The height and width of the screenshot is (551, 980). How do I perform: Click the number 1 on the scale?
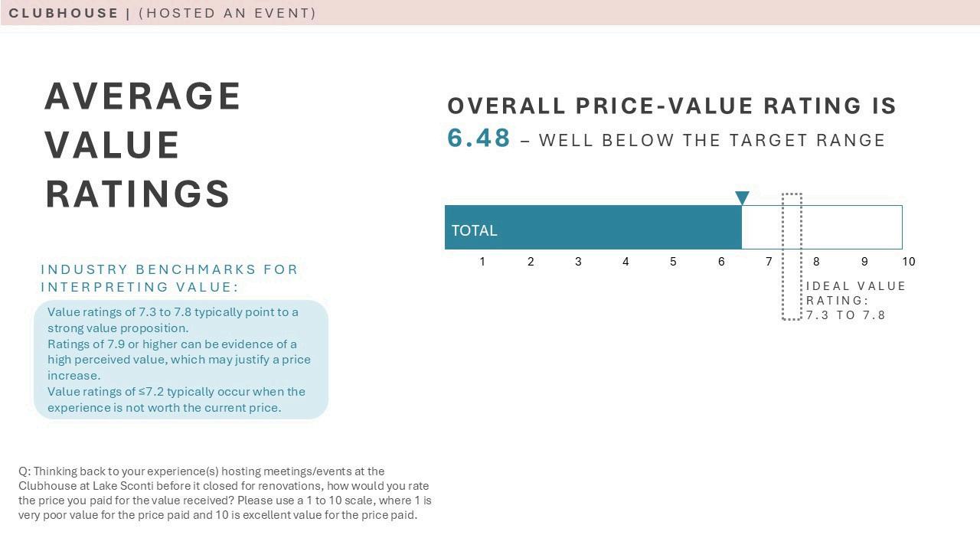click(482, 262)
